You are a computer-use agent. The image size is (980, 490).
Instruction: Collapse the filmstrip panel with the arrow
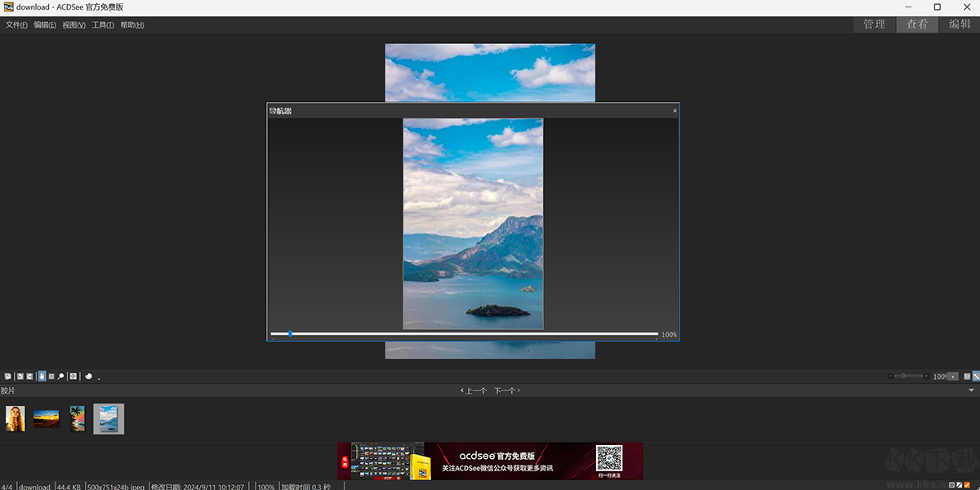pyautogui.click(x=971, y=390)
